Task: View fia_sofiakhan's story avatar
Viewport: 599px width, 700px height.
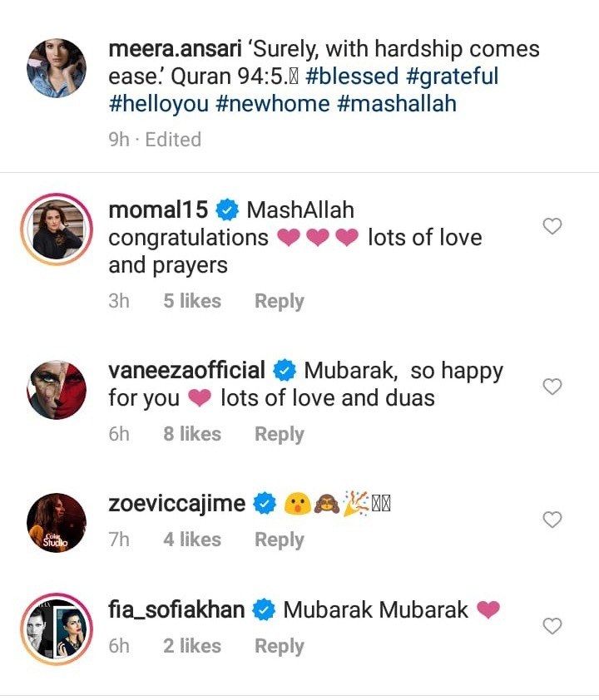Action: click(x=57, y=629)
